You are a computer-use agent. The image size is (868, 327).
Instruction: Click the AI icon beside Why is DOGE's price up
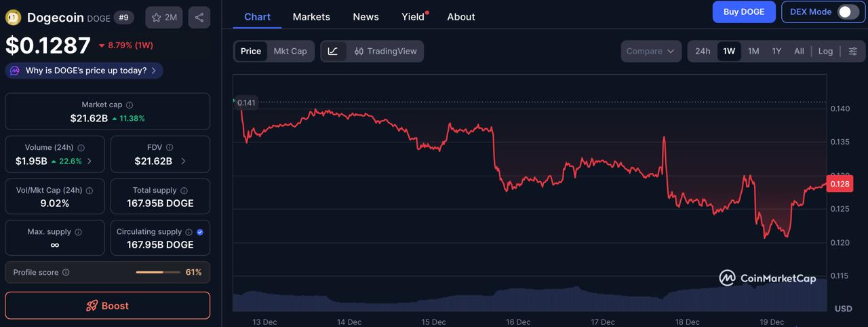coord(15,71)
